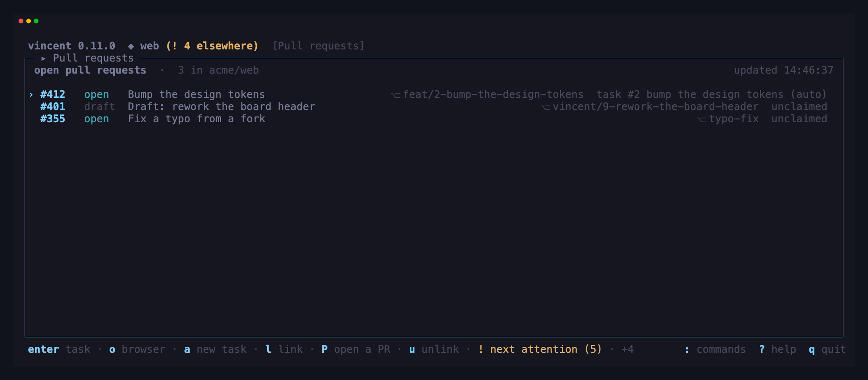Click the 'u unlink' footer shortcut
Image resolution: width=868 pixels, height=380 pixels.
coord(434,350)
